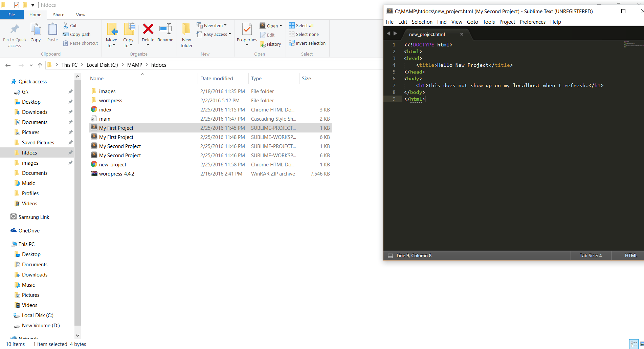Create a New folder from ribbon

coord(186,35)
